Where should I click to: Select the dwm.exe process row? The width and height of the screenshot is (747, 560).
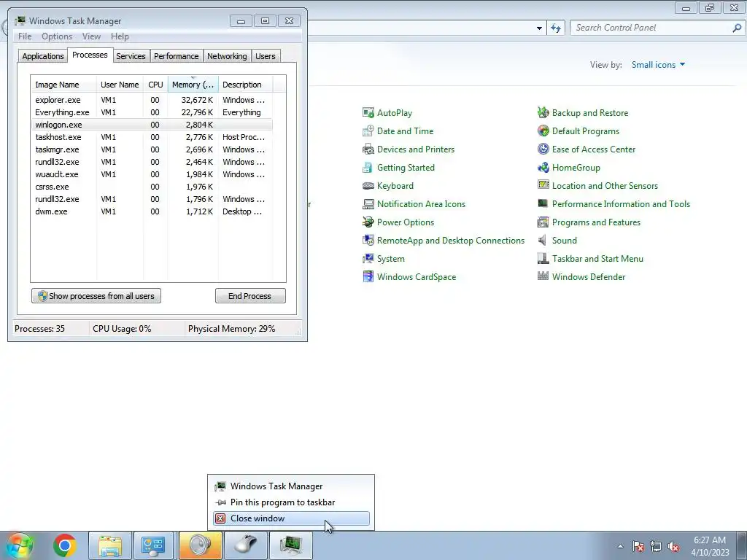tap(152, 211)
